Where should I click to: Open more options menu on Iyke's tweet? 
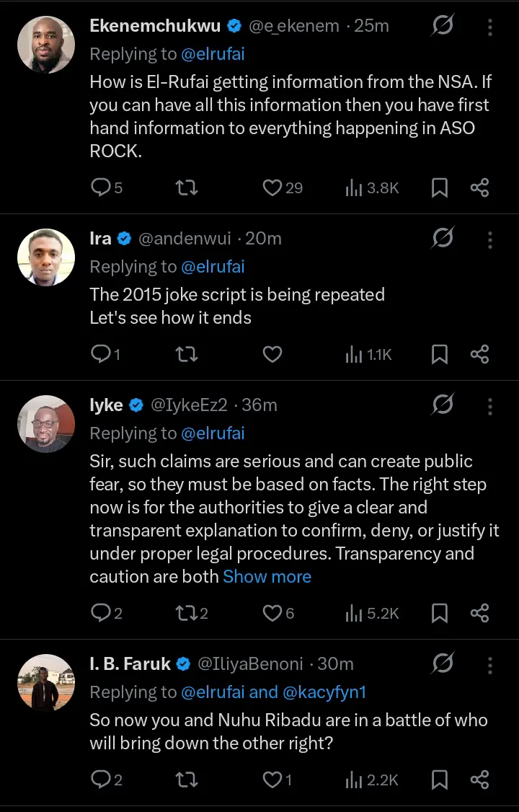click(490, 405)
